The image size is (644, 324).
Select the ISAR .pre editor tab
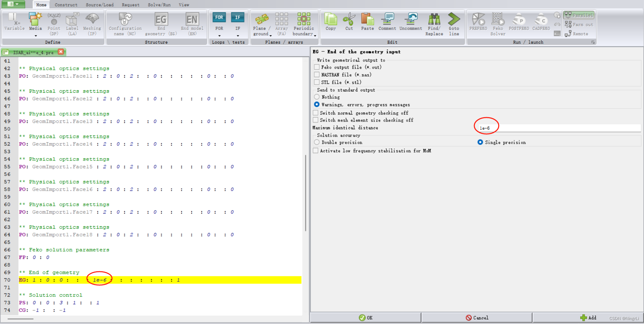click(x=33, y=52)
